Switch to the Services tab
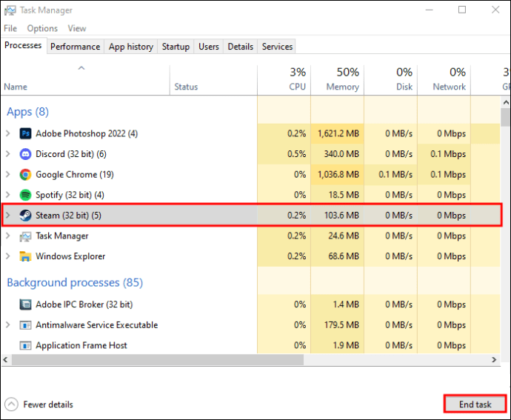This screenshot has width=511, height=420. pos(277,47)
